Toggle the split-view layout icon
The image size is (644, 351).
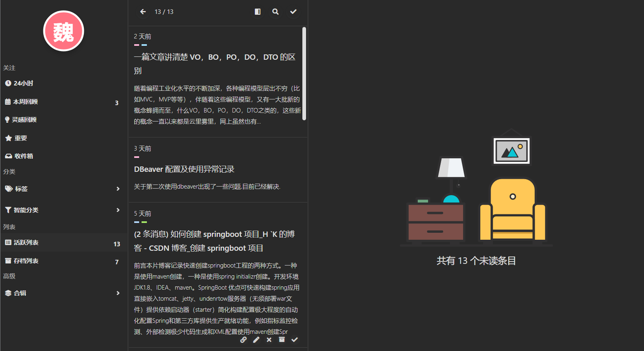[258, 12]
